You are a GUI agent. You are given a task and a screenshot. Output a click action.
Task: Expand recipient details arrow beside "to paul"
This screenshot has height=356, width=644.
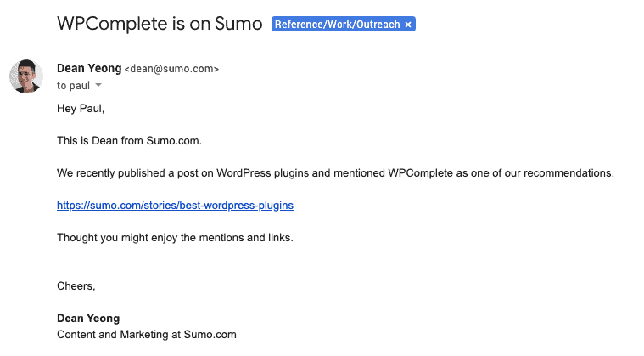click(x=98, y=85)
